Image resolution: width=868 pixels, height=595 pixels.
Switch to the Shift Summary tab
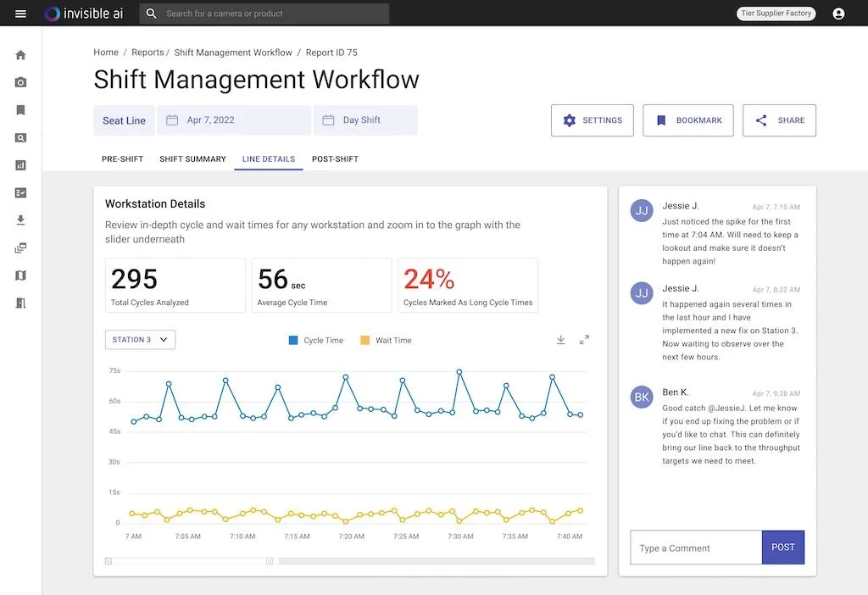pos(192,159)
